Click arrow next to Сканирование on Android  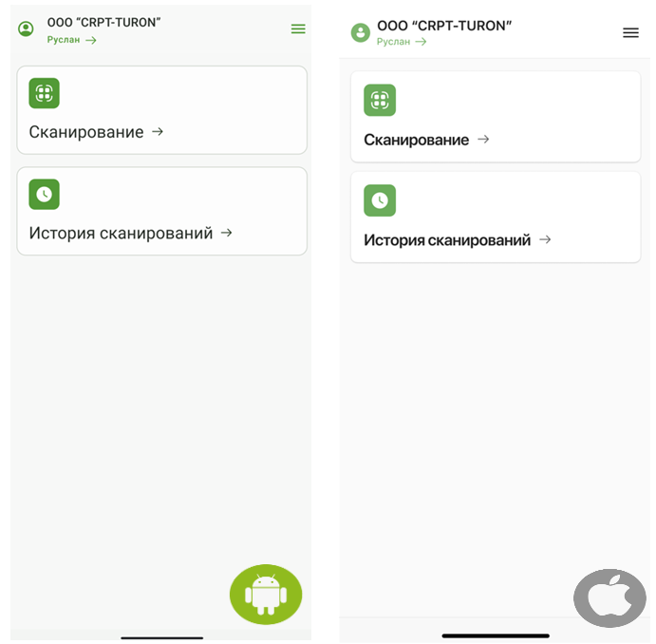click(x=158, y=132)
